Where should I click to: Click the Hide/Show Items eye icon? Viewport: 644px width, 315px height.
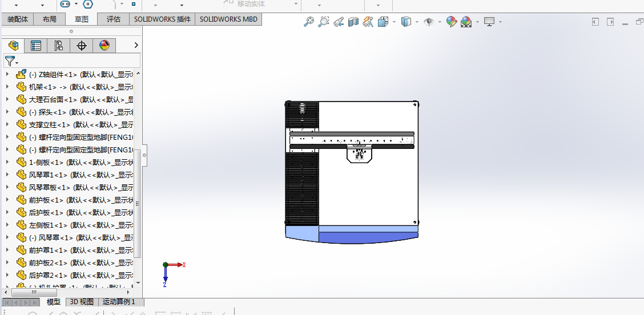click(x=429, y=22)
